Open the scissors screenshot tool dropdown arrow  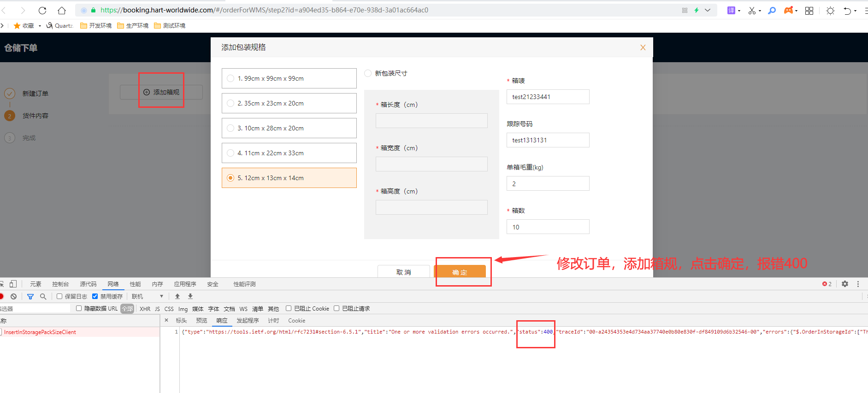coord(760,11)
